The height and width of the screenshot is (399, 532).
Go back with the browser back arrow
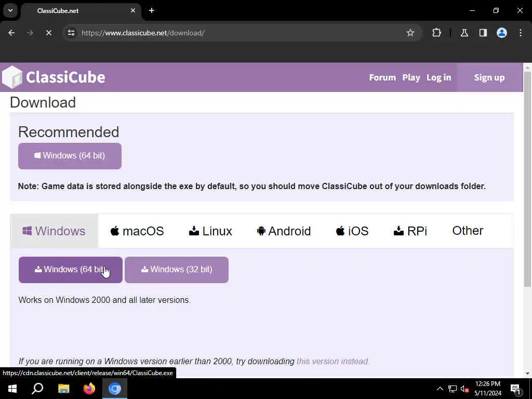(x=11, y=33)
